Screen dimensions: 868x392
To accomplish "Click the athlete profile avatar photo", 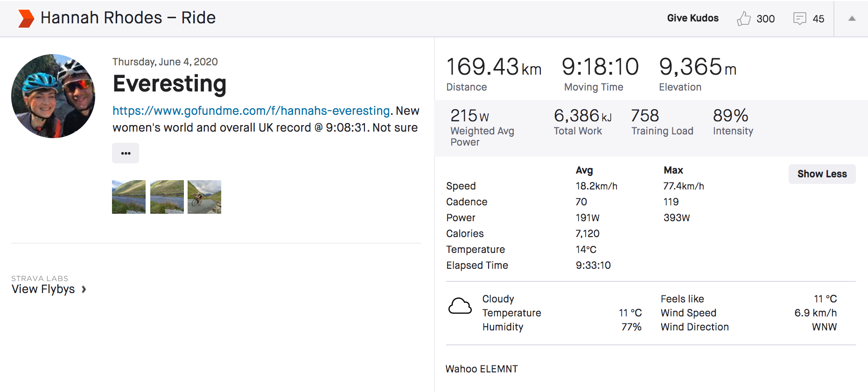I will tap(53, 96).
